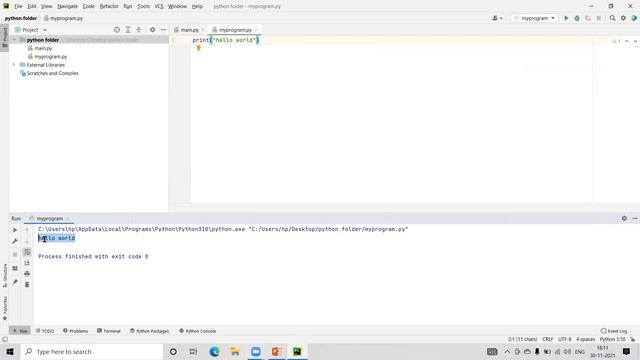Screen dimensions: 640x360
Task: Change UTF-8 file encoding in status bar
Action: pos(564,339)
